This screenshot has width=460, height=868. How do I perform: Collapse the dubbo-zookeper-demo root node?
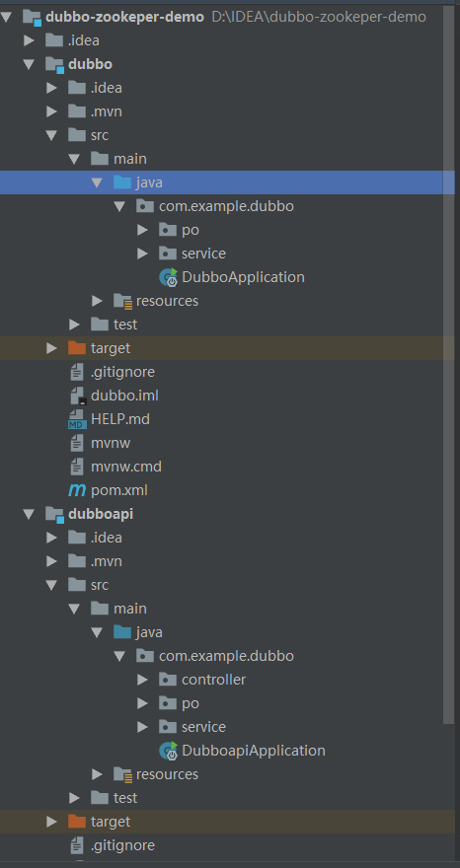[x=6, y=17]
